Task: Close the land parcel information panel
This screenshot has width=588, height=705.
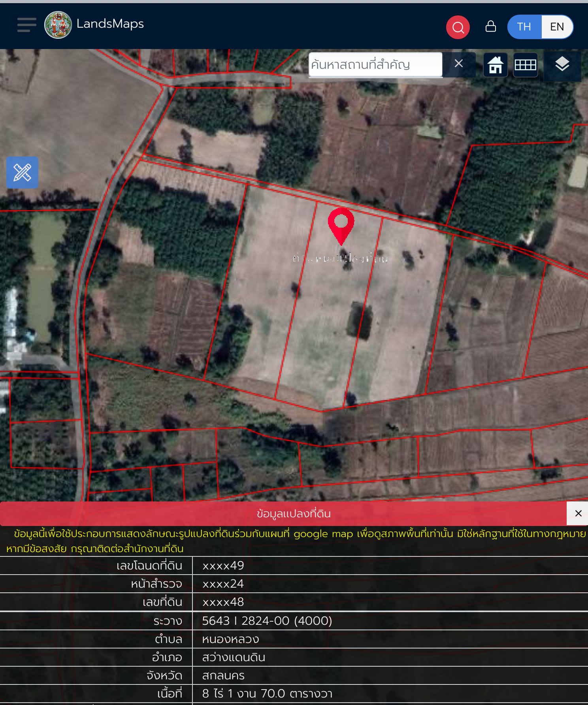Action: (x=578, y=513)
